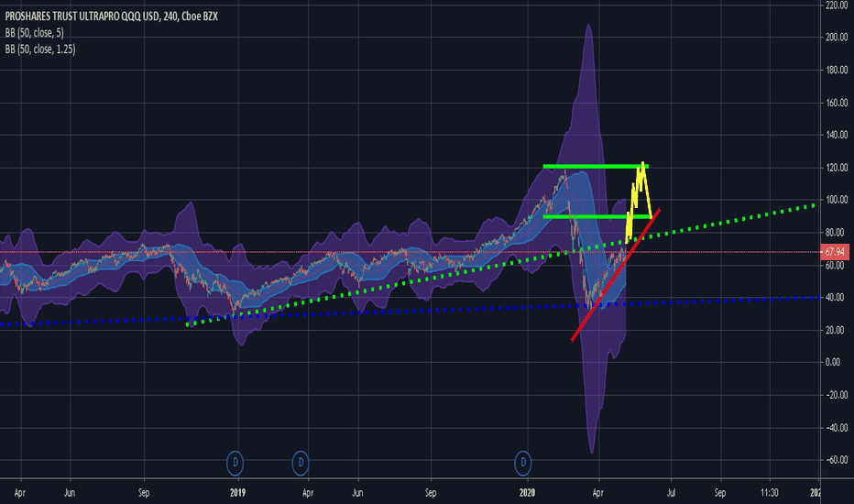Image resolution: width=854 pixels, height=504 pixels.
Task: Click the 2019 label on time axis
Action: click(x=237, y=493)
